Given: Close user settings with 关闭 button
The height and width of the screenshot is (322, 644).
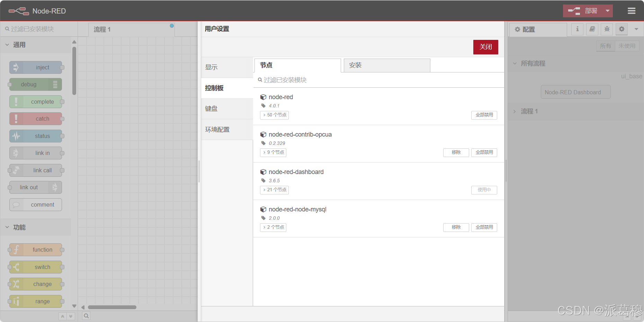Looking at the screenshot, I should click(486, 47).
